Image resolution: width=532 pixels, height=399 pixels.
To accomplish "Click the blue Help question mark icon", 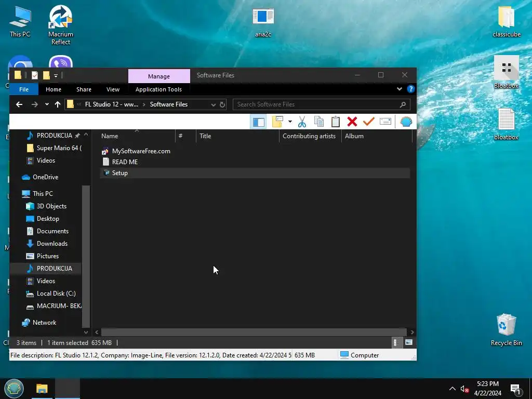I will [411, 89].
